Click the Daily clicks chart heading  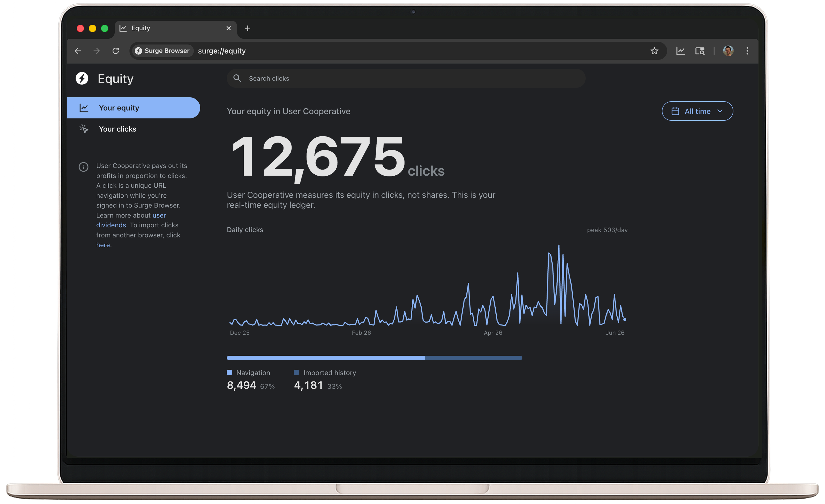[245, 230]
